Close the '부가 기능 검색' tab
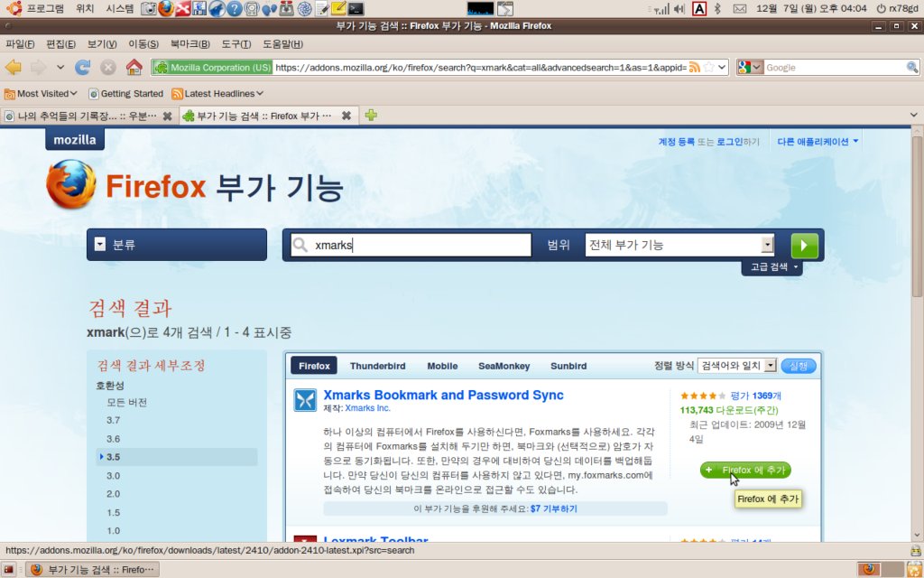 346,117
